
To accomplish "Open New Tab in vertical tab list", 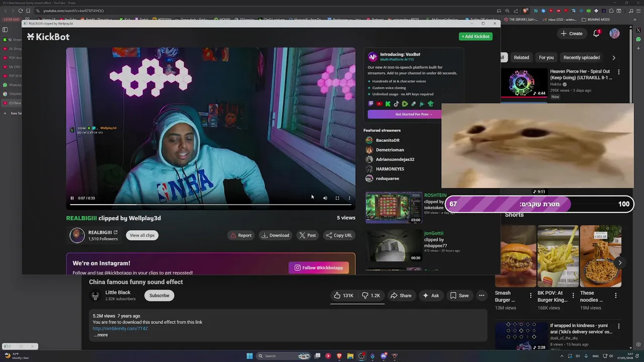I will [12, 113].
